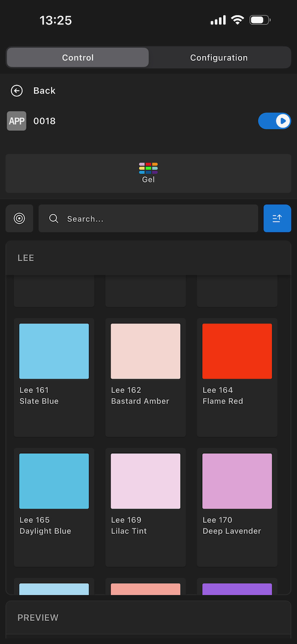Click the Lilac Tint label text
This screenshot has width=297, height=644.
[129, 531]
